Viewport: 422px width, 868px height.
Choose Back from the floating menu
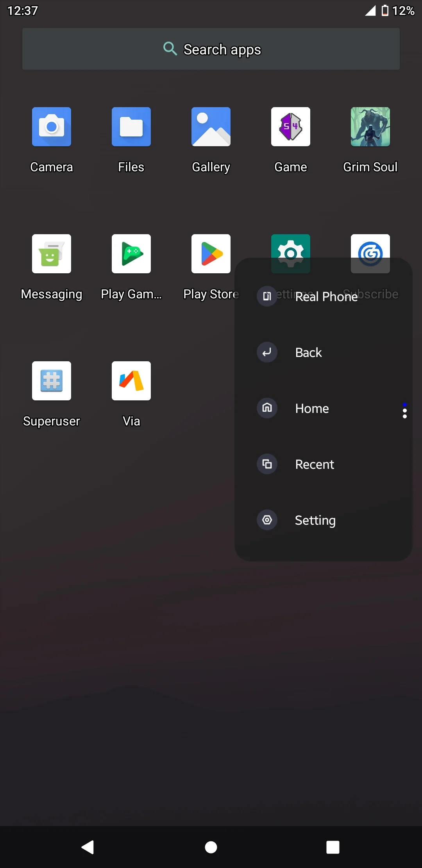coord(308,353)
